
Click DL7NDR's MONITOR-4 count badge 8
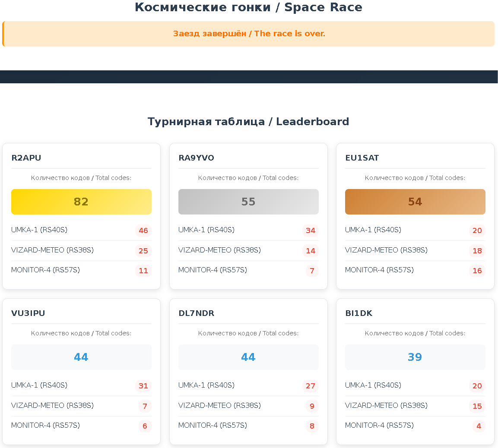(x=312, y=426)
